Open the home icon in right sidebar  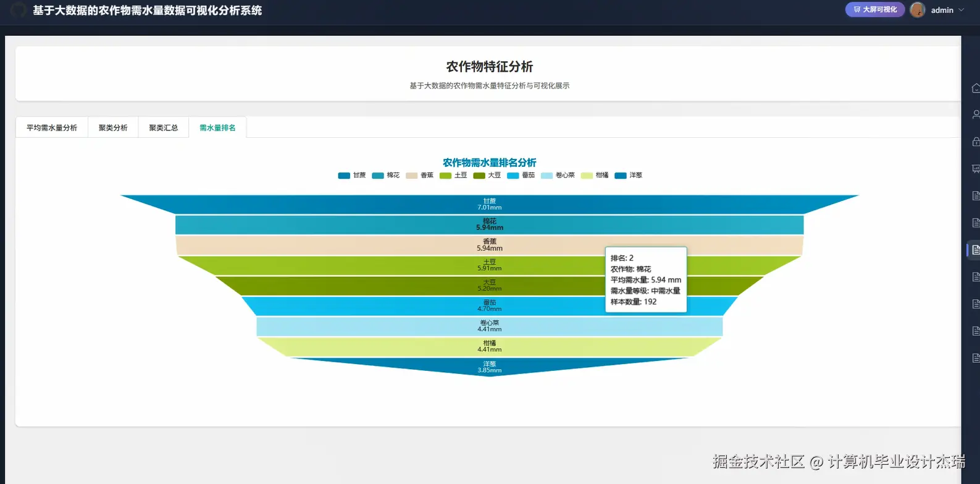pos(975,88)
